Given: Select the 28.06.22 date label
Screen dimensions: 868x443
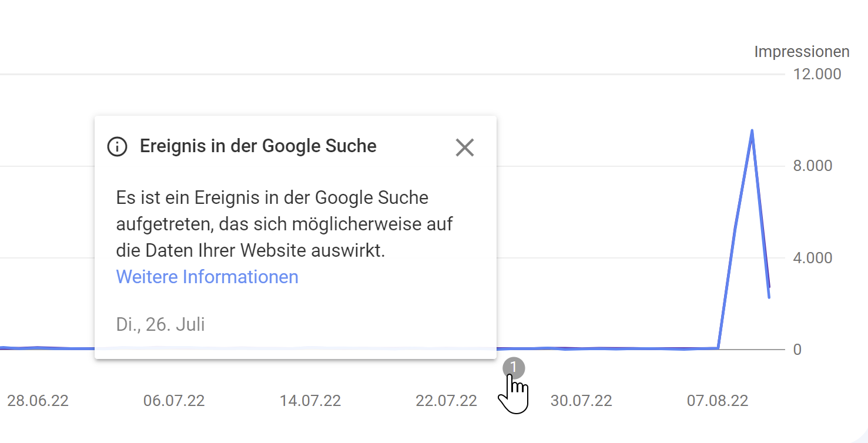Looking at the screenshot, I should coord(38,400).
